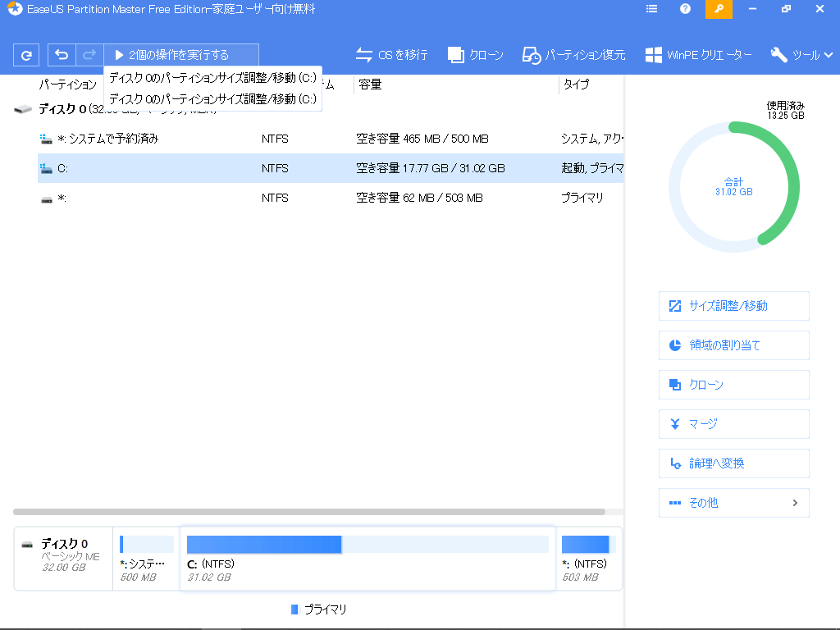Click the undo arrow icon
Viewport: 840px width, 630px height.
coord(62,55)
